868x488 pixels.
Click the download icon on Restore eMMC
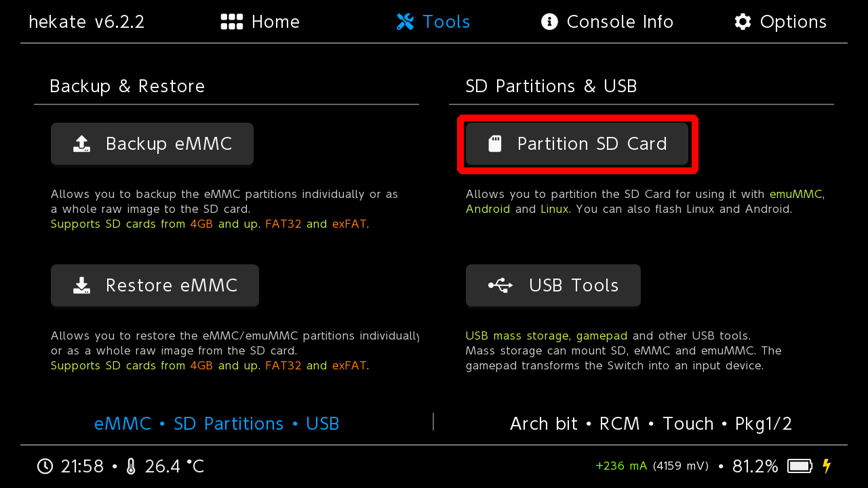coord(81,285)
